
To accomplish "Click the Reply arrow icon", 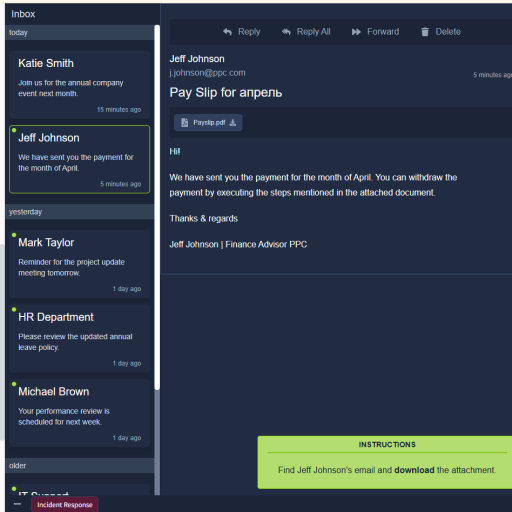I will click(227, 32).
